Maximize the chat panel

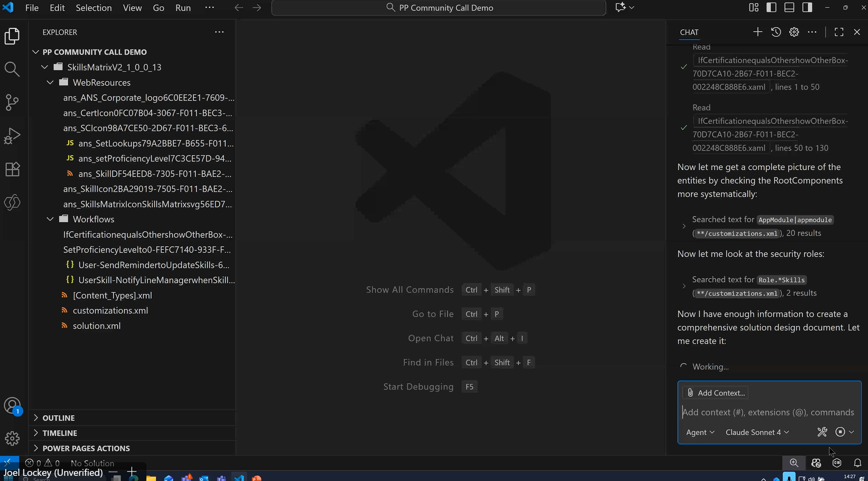pyautogui.click(x=839, y=32)
